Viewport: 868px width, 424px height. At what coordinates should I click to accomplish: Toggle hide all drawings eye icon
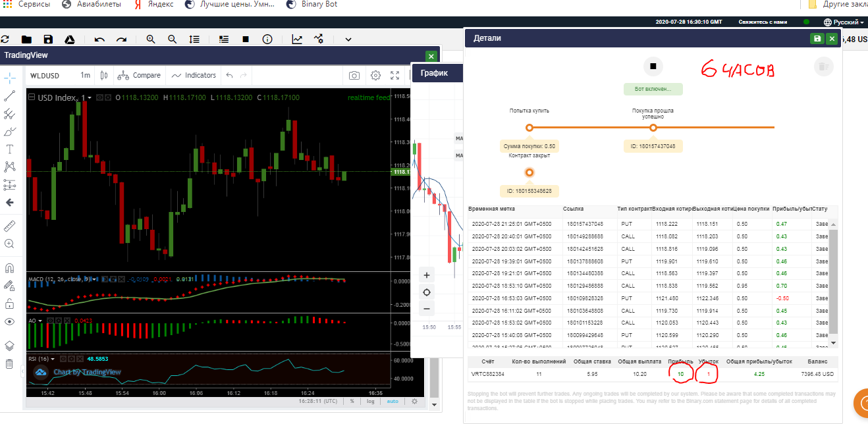10,321
